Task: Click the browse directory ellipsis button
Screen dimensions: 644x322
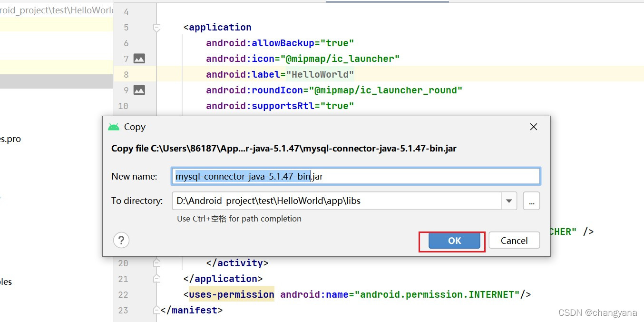Action: [x=531, y=201]
